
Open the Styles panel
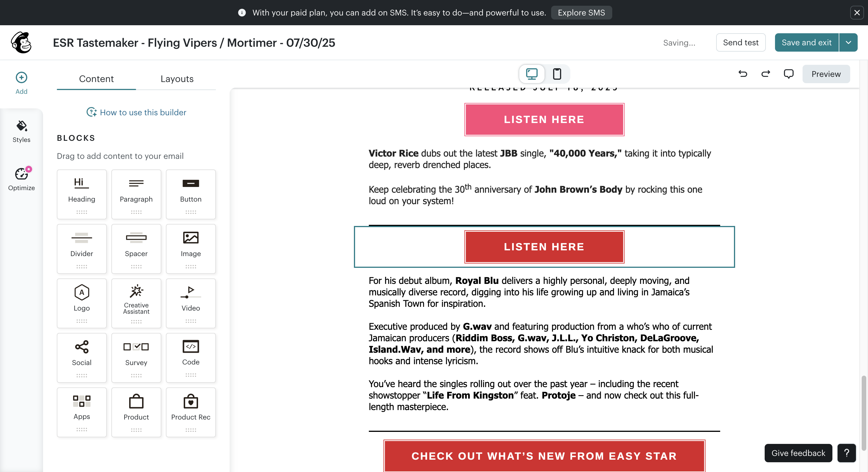[x=21, y=132]
